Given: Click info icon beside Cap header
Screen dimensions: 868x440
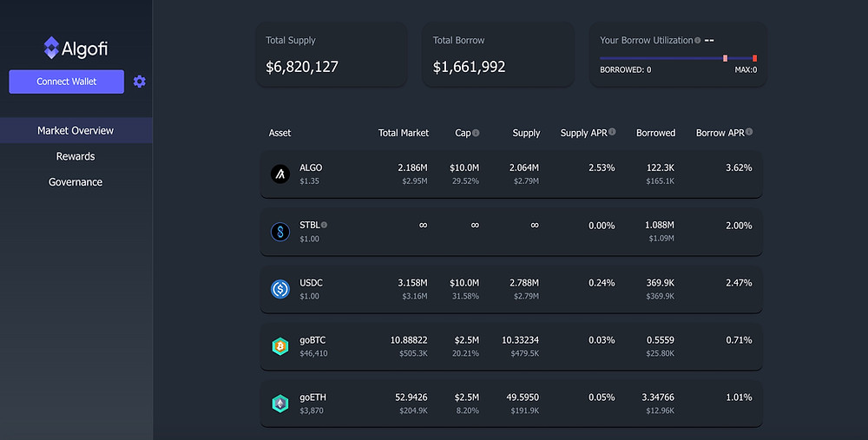Looking at the screenshot, I should pos(476,133).
